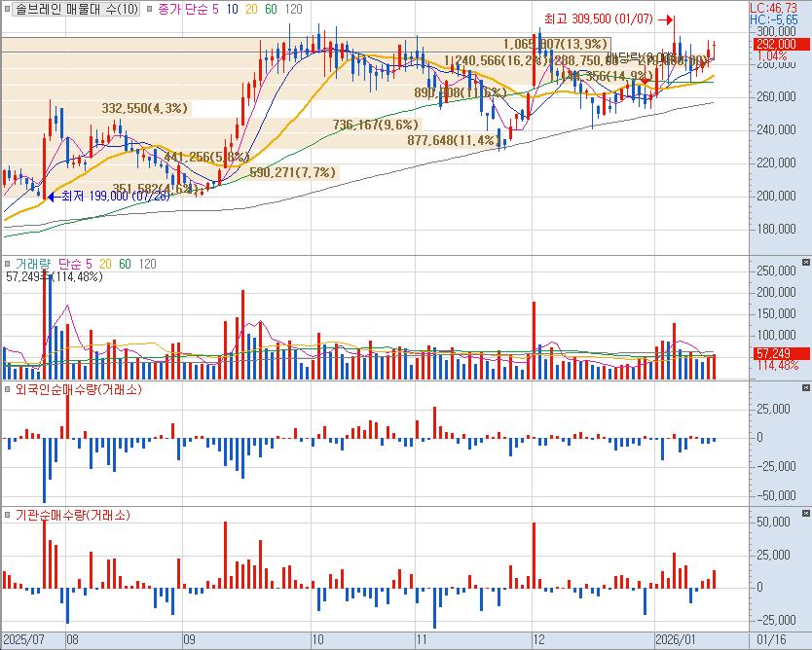Image resolution: width=812 pixels, height=650 pixels.
Task: Click the 최저 199,000 low marker label
Action: point(100,196)
